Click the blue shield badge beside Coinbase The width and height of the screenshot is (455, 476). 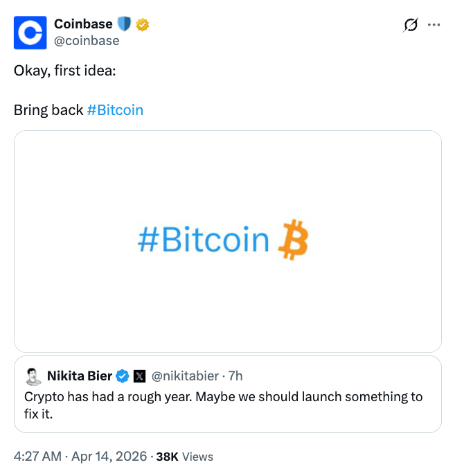[x=125, y=25]
